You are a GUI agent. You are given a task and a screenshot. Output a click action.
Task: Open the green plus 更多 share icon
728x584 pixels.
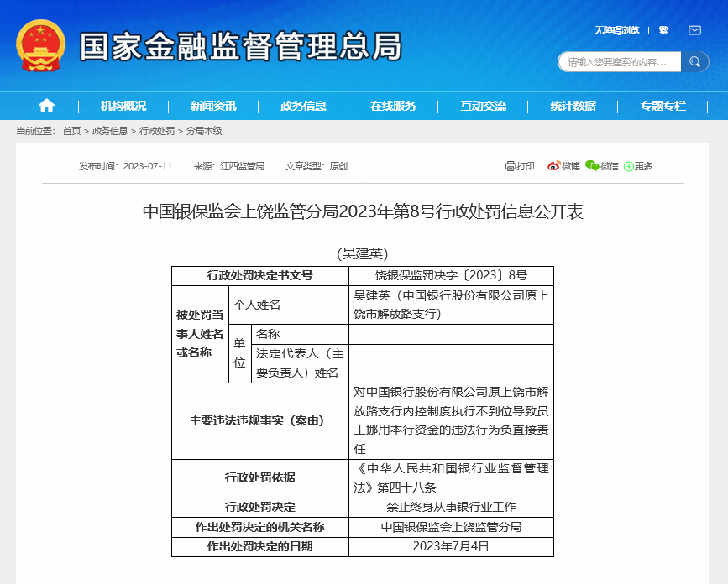click(629, 166)
